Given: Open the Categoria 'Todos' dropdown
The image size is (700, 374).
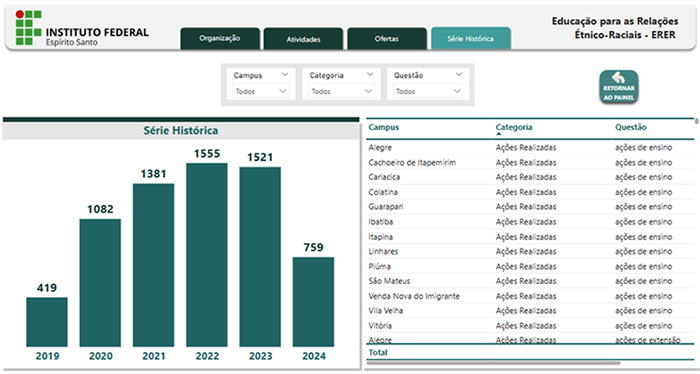Looking at the screenshot, I should [342, 91].
